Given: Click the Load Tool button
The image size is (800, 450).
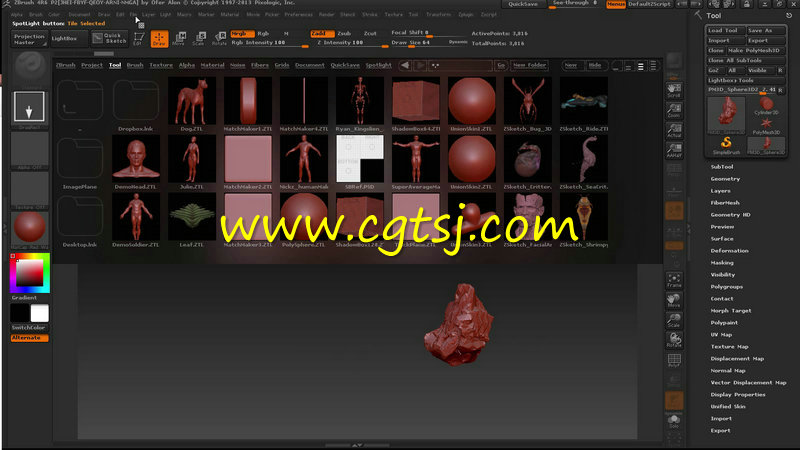Looking at the screenshot, I should point(725,31).
